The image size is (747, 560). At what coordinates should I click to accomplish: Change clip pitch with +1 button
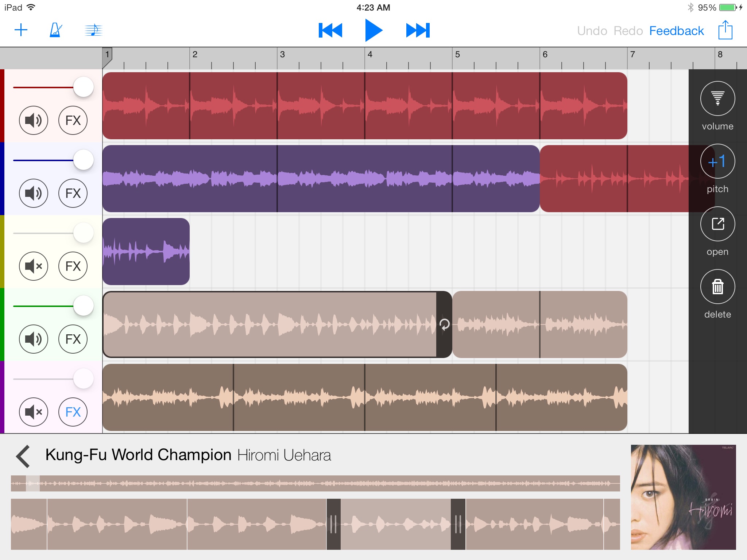(x=717, y=161)
